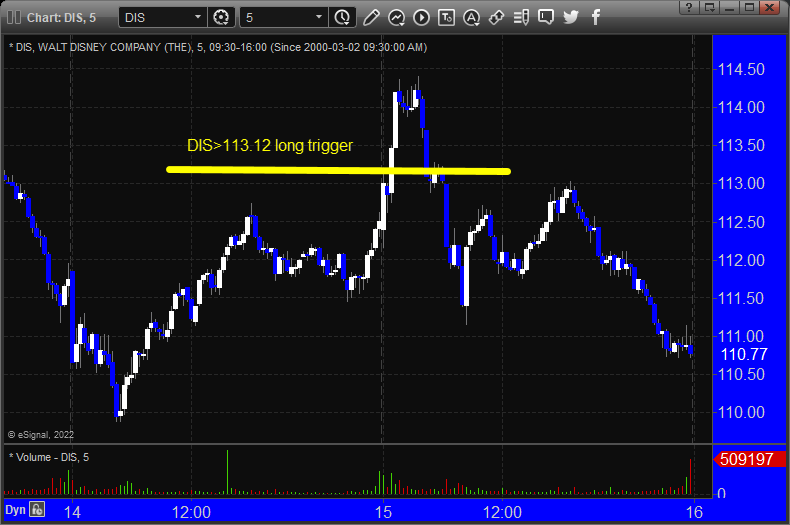Click the 110.77 last price label
Viewport: 790px width, 525px height.
click(744, 354)
